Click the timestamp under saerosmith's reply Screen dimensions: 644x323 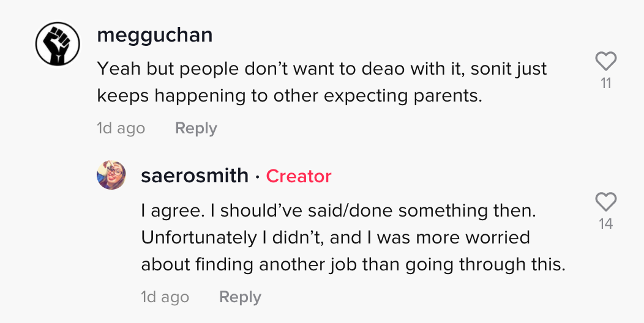click(165, 297)
